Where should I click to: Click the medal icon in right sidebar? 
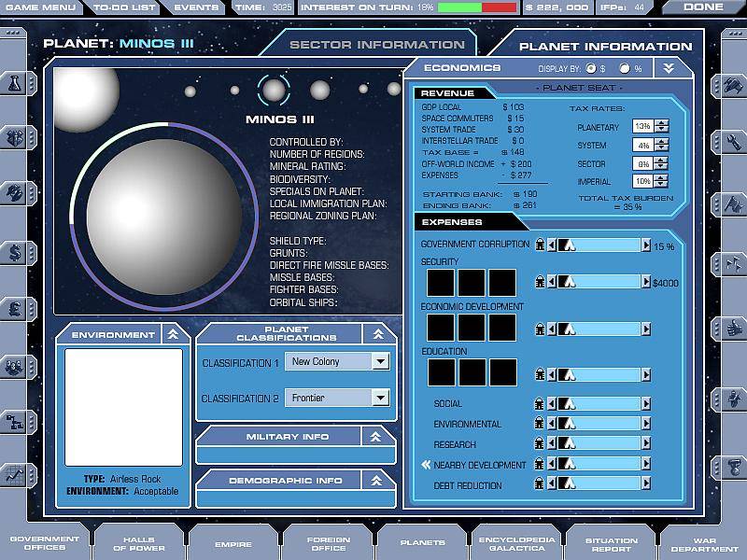pyautogui.click(x=733, y=468)
